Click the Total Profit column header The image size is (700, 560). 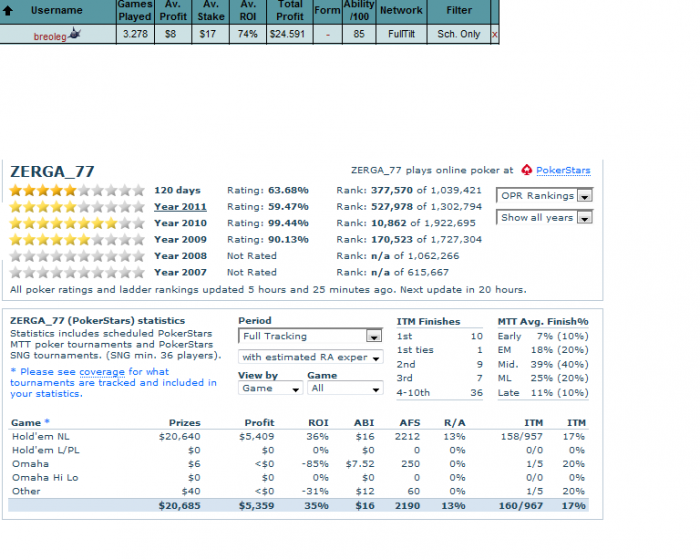290,10
